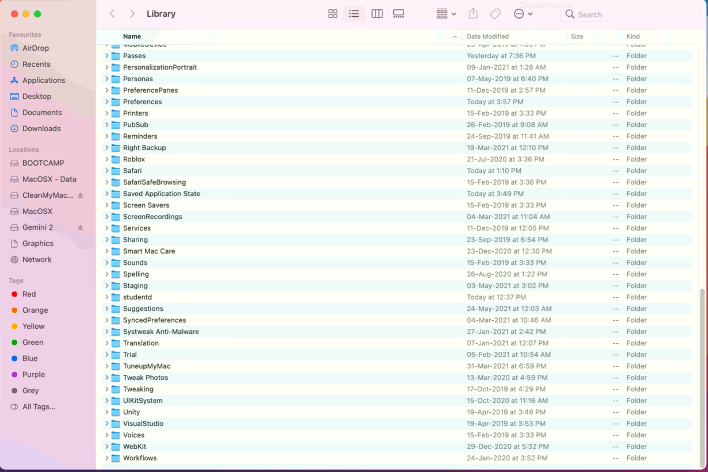Select the PreferencePanes folder
The image size is (708, 472).
pos(397,90)
